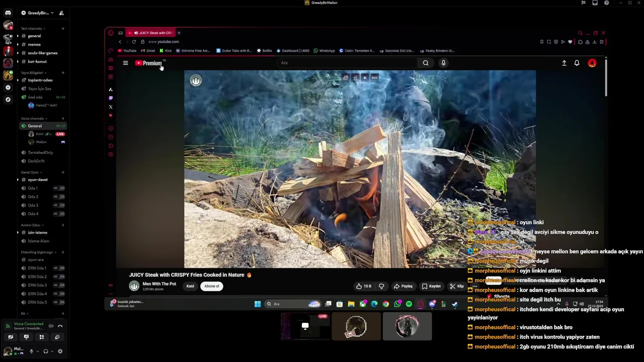Click the YouTube search magnifier button
This screenshot has width=644, height=362.
(426, 63)
